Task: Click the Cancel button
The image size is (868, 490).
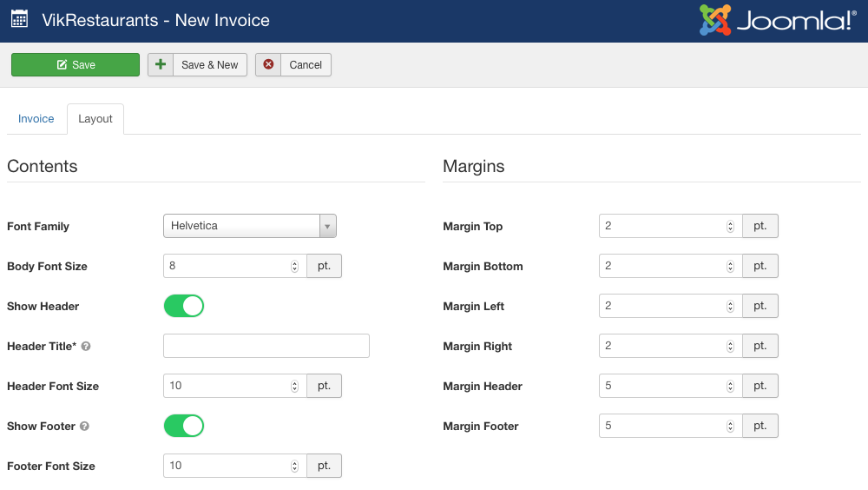Action: [x=293, y=65]
